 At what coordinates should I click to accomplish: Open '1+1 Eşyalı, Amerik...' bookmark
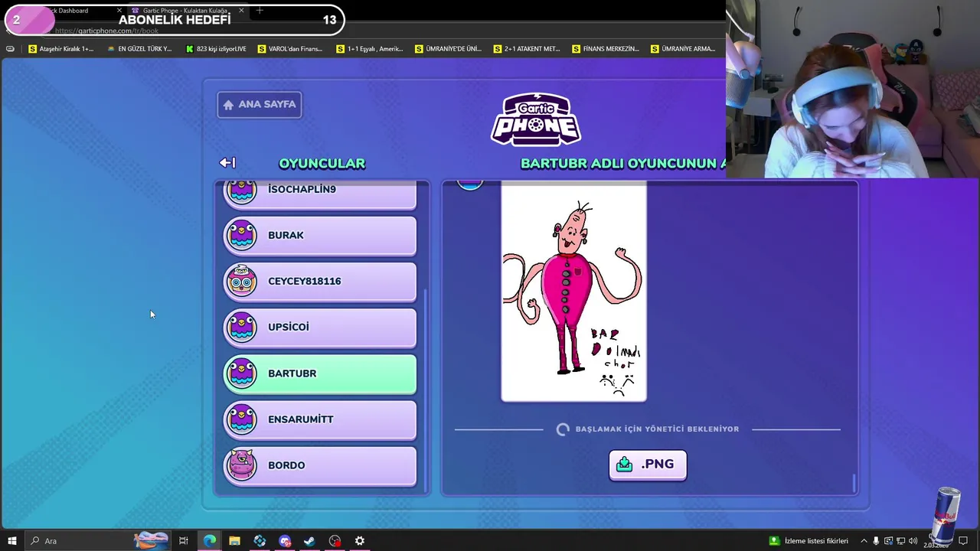point(369,49)
